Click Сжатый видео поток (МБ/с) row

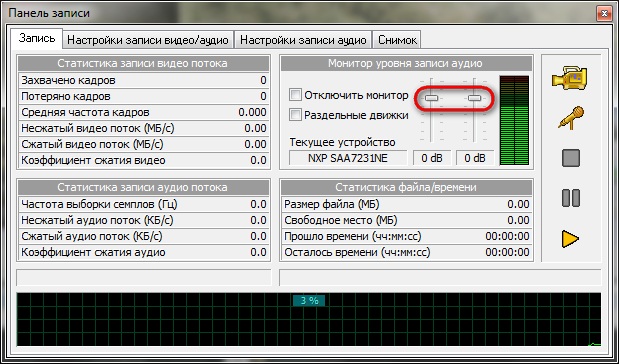tap(144, 144)
